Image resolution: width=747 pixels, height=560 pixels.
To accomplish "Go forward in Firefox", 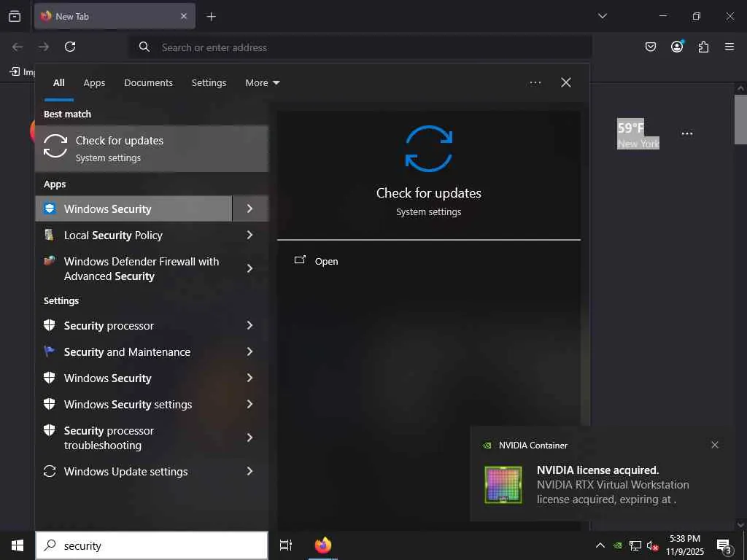I will [x=44, y=47].
